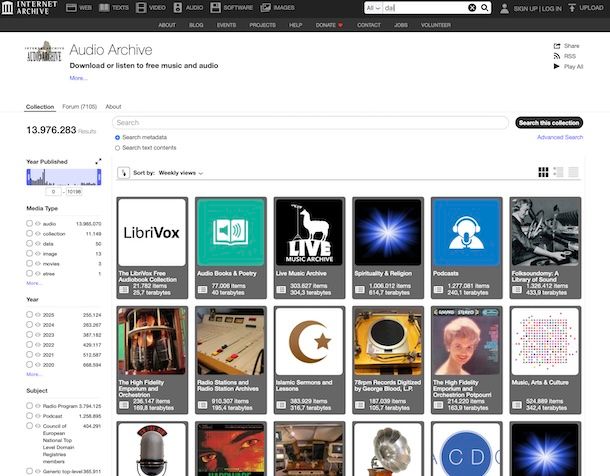Switch to extended list view
The image size is (610, 476).
[x=558, y=172]
